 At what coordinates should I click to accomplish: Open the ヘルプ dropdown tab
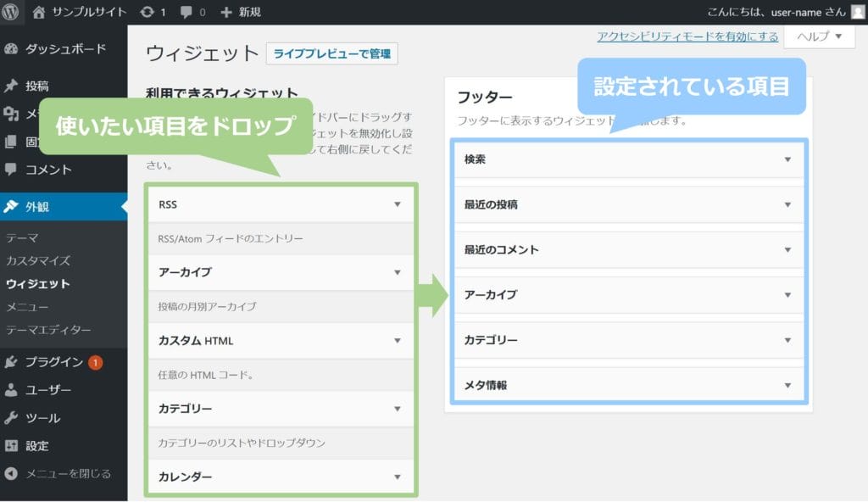pos(819,36)
